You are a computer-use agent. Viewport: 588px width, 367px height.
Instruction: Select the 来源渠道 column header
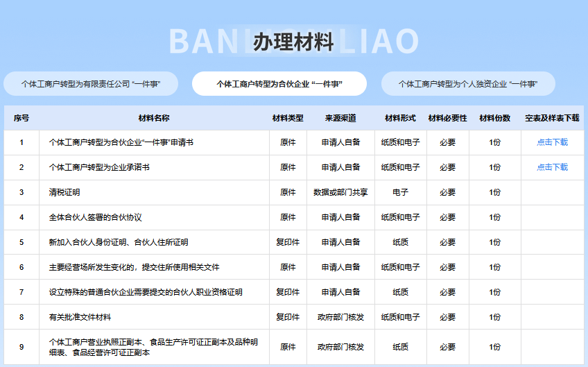tap(340, 118)
